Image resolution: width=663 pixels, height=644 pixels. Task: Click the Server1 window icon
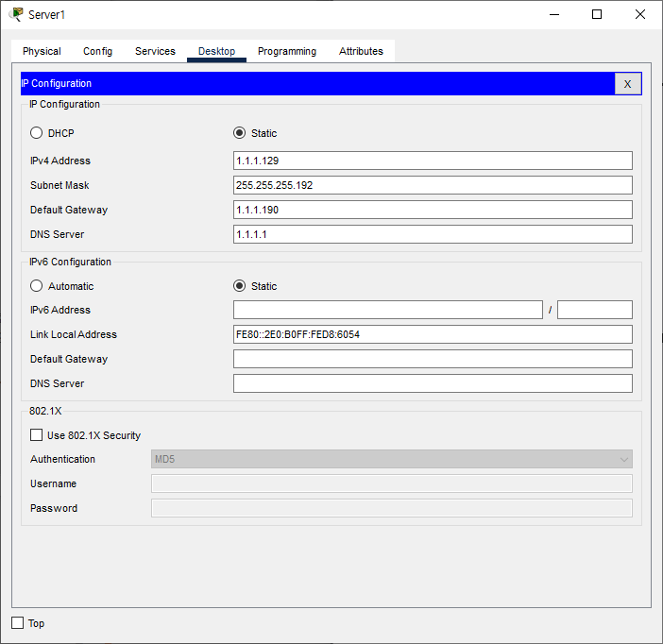click(x=16, y=14)
